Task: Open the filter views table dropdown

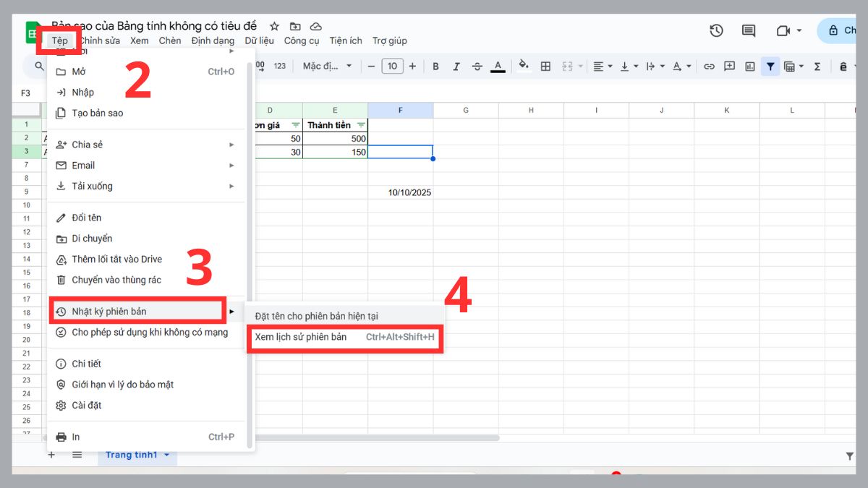Action: click(793, 67)
